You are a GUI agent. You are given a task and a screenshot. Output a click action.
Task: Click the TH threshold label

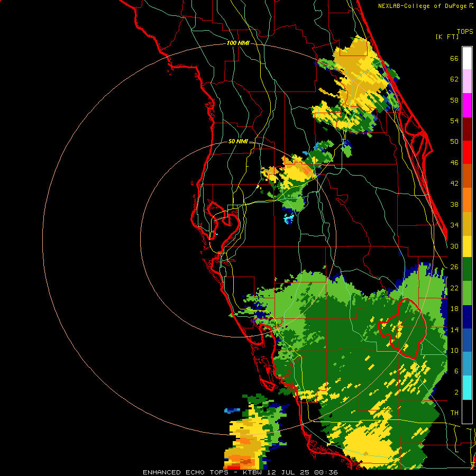click(x=454, y=413)
